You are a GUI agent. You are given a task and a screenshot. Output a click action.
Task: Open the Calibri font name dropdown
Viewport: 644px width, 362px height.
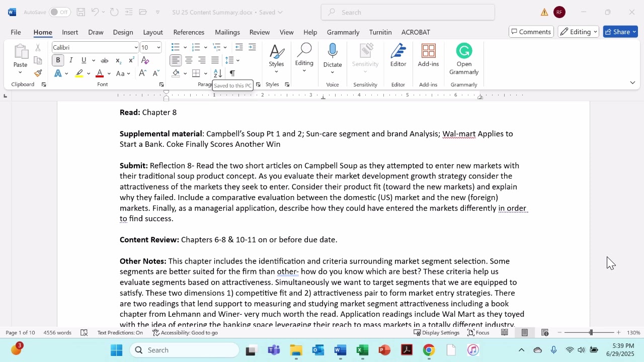coord(136,47)
